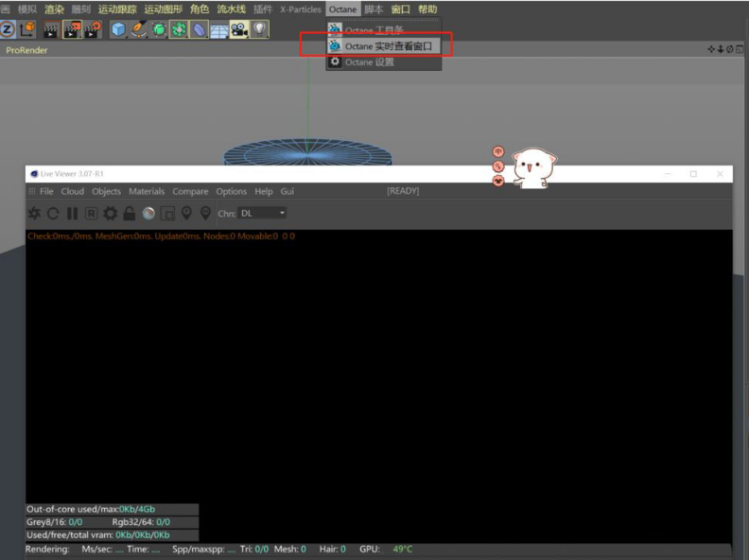Close the Live Viewer window
This screenshot has height=560, width=749.
(720, 174)
